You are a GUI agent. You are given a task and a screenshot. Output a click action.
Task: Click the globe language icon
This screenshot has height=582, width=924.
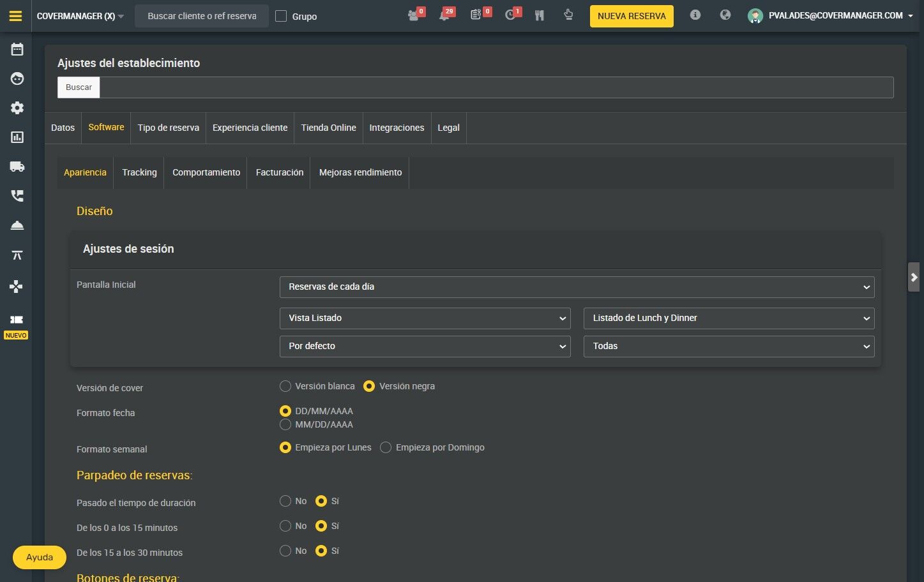[725, 15]
